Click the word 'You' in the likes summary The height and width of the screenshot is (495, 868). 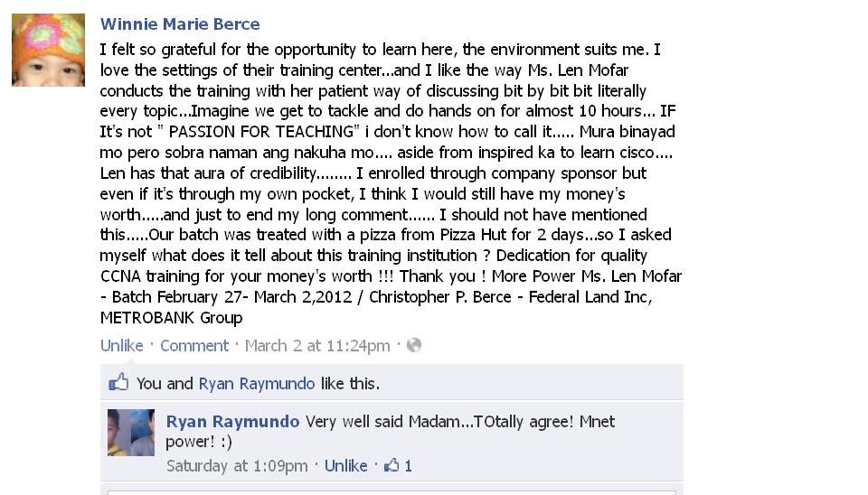click(149, 383)
